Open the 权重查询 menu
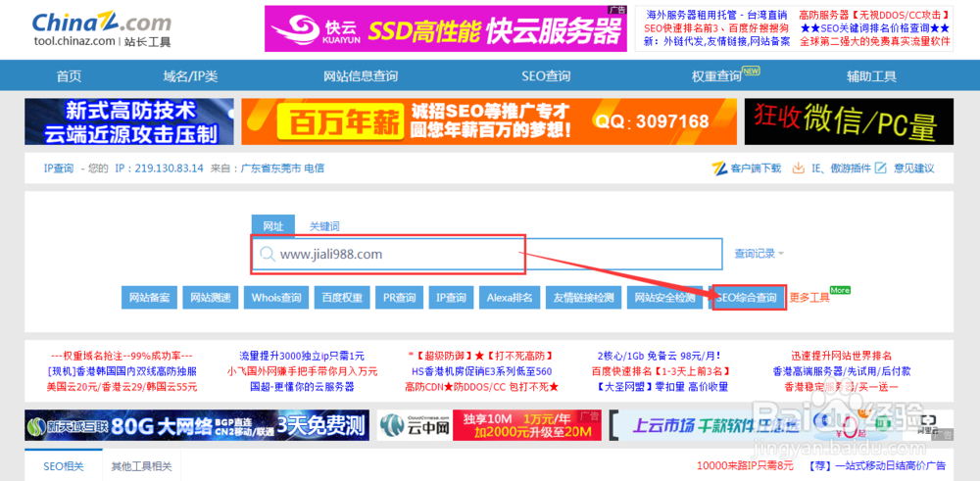The height and width of the screenshot is (481, 980). pos(716,76)
